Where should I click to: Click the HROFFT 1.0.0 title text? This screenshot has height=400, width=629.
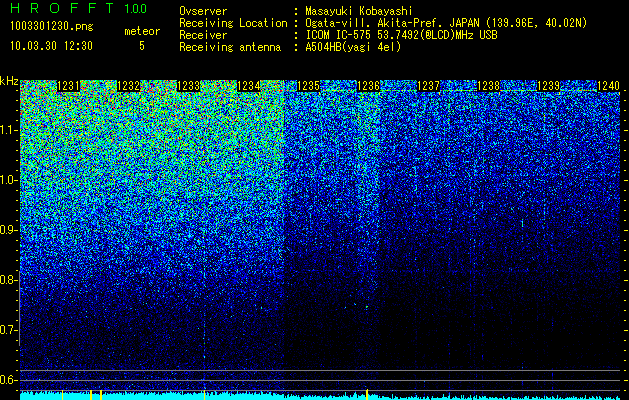click(x=79, y=8)
